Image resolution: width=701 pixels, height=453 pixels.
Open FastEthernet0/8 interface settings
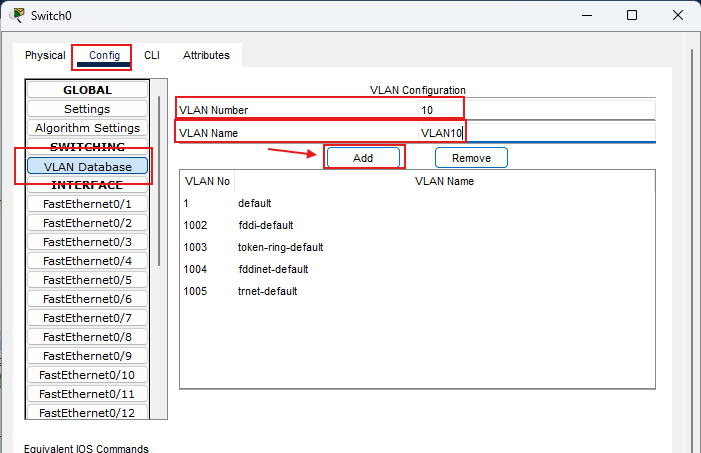coord(88,337)
